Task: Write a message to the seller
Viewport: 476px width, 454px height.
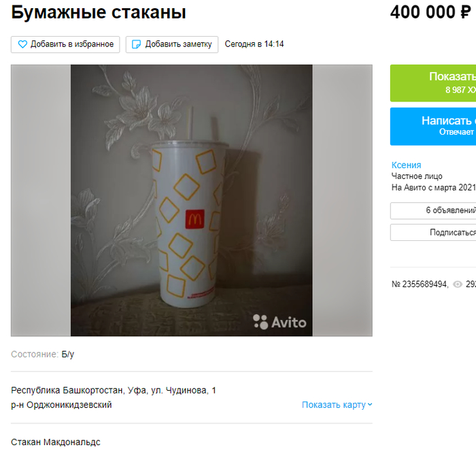Action: (433, 126)
